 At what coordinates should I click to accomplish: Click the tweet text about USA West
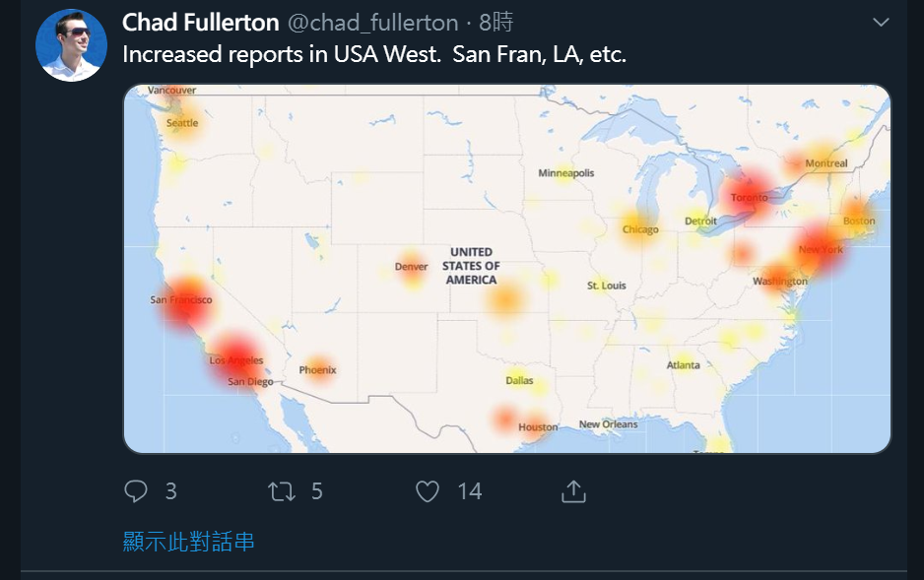[374, 54]
